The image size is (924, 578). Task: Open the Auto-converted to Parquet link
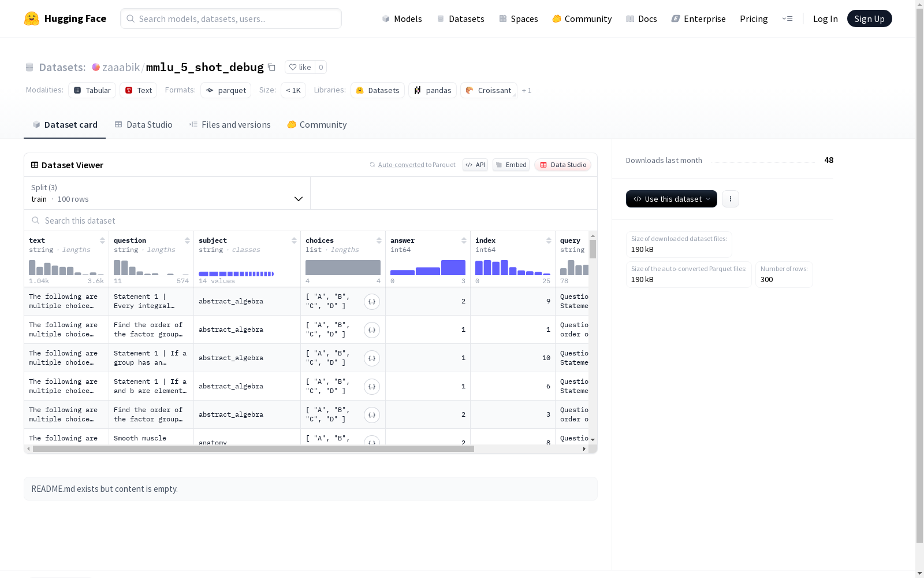click(x=401, y=165)
